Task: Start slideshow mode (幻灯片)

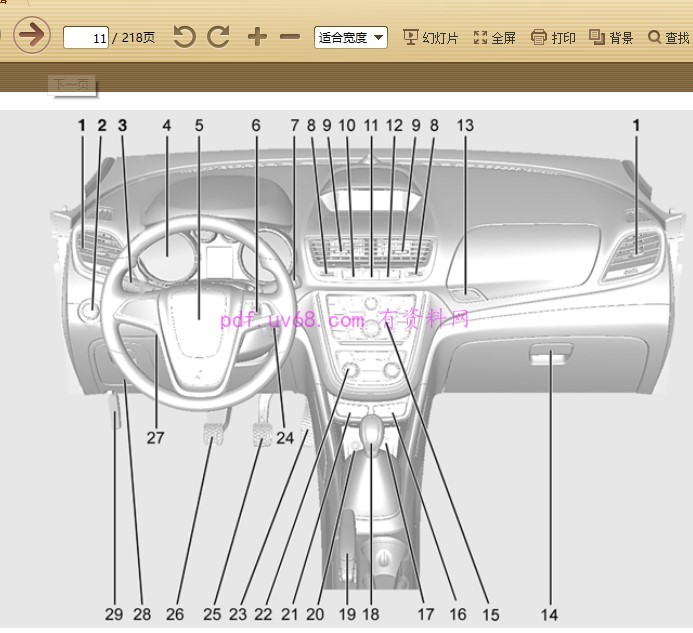Action: pos(430,37)
